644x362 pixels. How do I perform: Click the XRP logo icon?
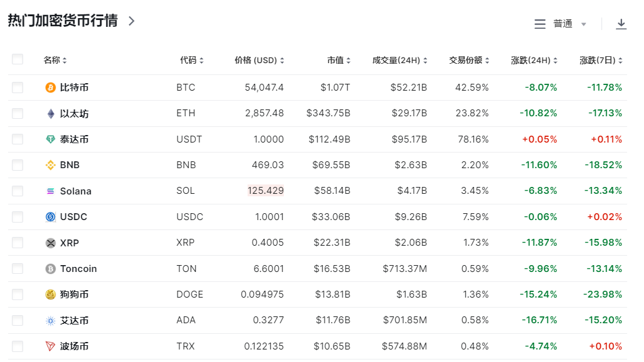pyautogui.click(x=51, y=243)
